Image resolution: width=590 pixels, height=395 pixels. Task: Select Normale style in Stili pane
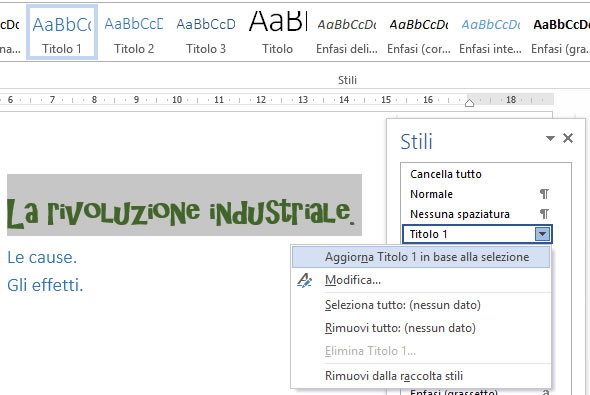click(431, 194)
